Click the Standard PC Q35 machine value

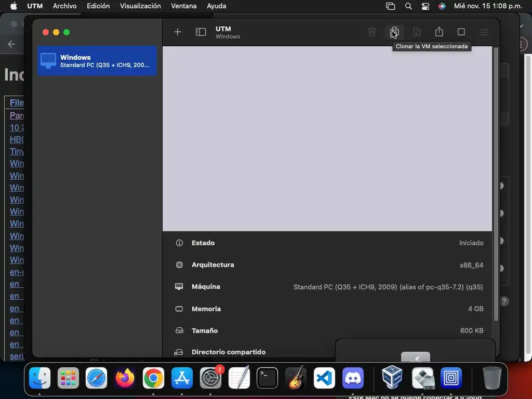[388, 287]
